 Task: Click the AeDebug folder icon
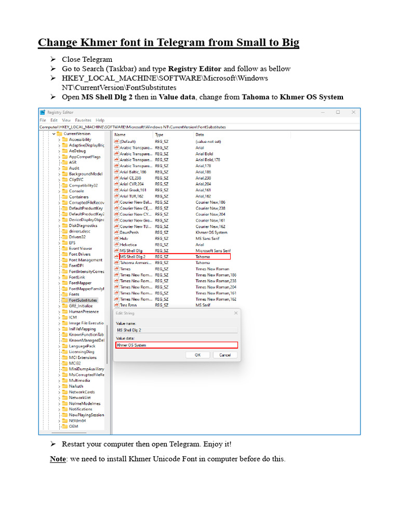coord(65,151)
